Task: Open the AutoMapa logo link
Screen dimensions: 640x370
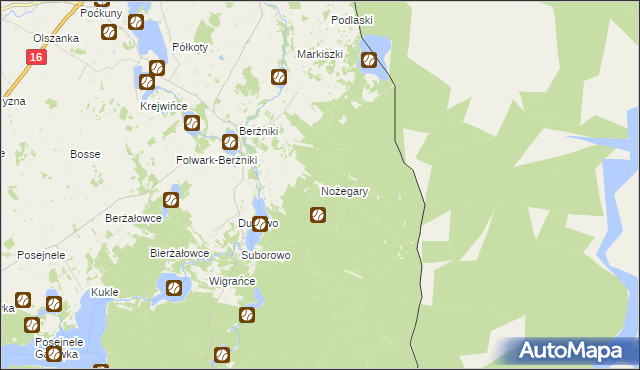Action: (x=570, y=351)
